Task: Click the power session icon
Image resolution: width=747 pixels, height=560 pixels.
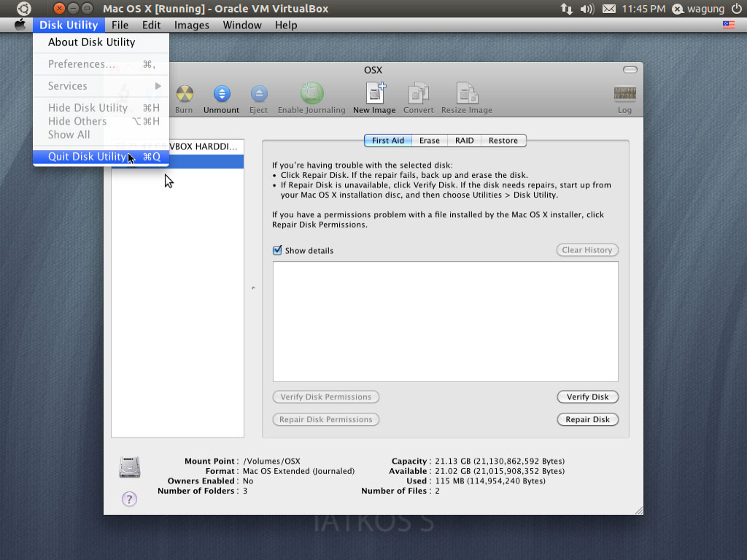Action: (x=737, y=9)
